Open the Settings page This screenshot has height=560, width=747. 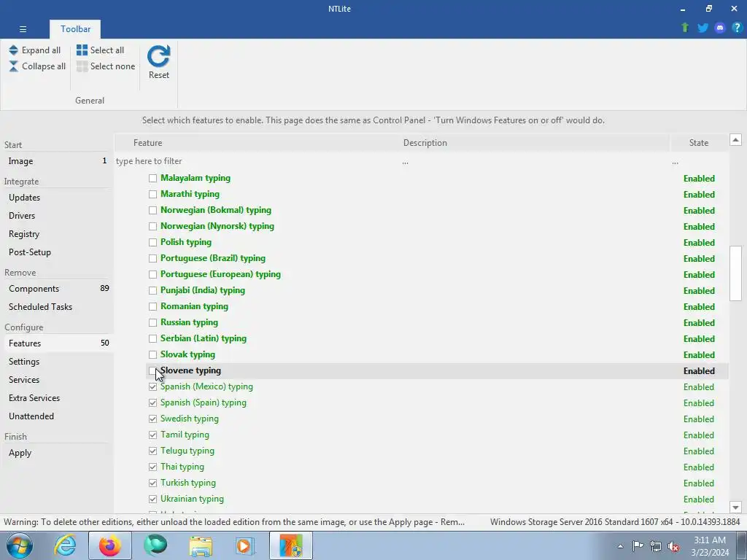tap(57, 362)
